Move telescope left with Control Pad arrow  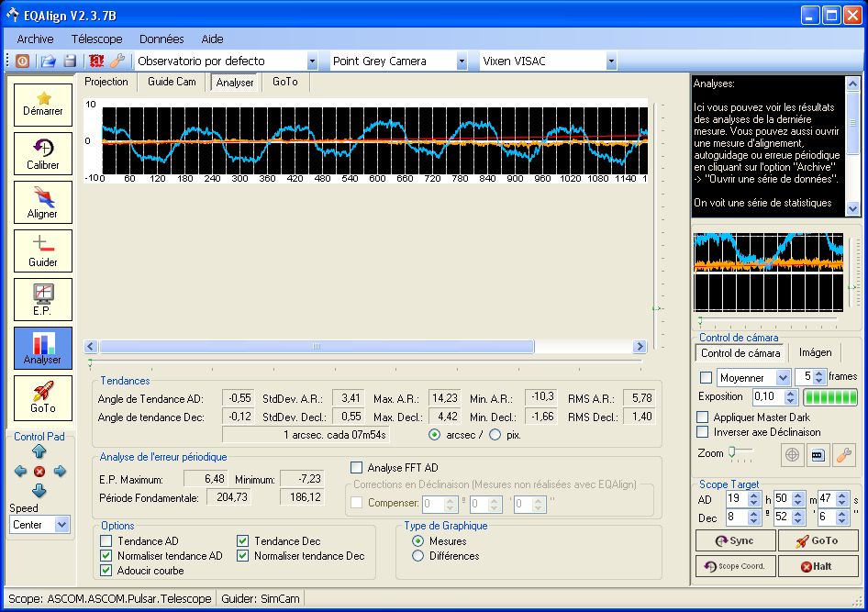coord(20,471)
